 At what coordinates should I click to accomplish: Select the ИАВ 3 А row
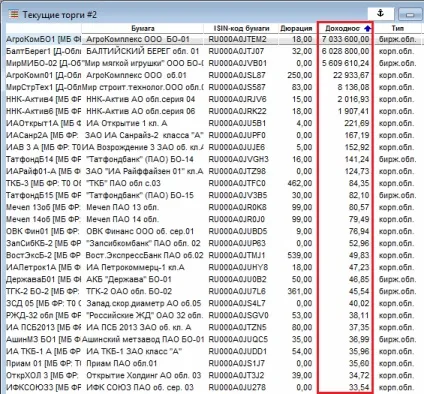click(x=213, y=147)
